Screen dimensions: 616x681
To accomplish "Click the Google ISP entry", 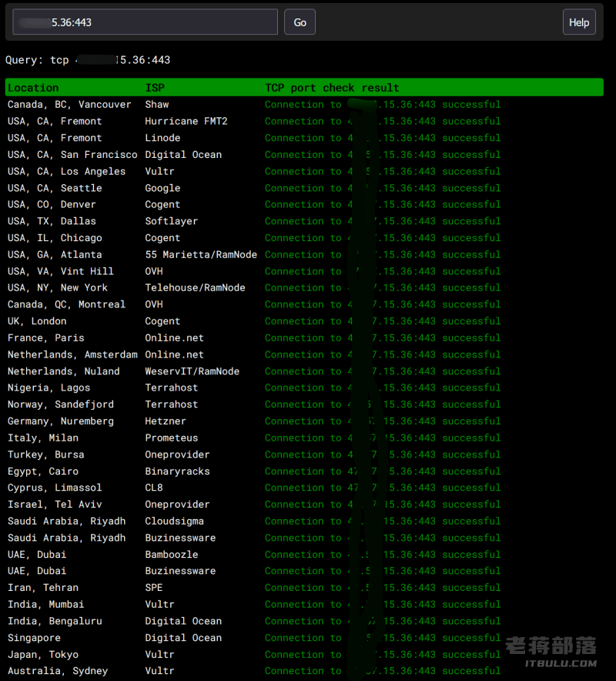I will coord(162,188).
